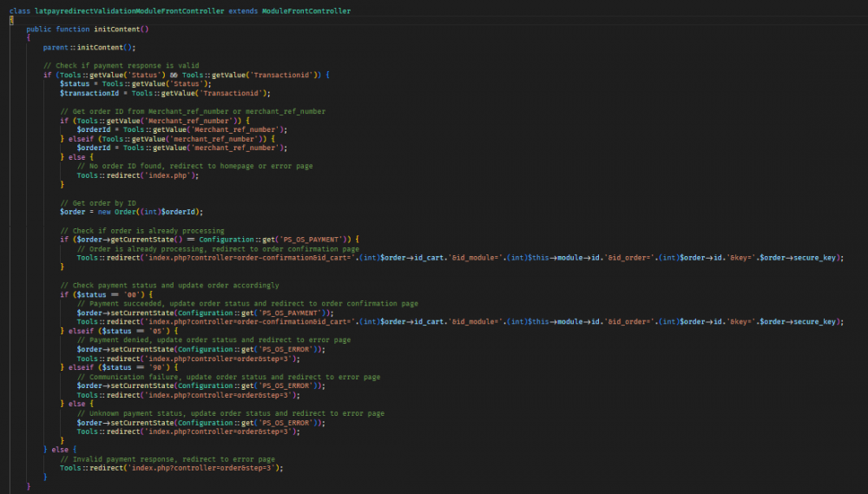
Task: Click the '$transactionId' variable assignment line
Action: point(165,94)
